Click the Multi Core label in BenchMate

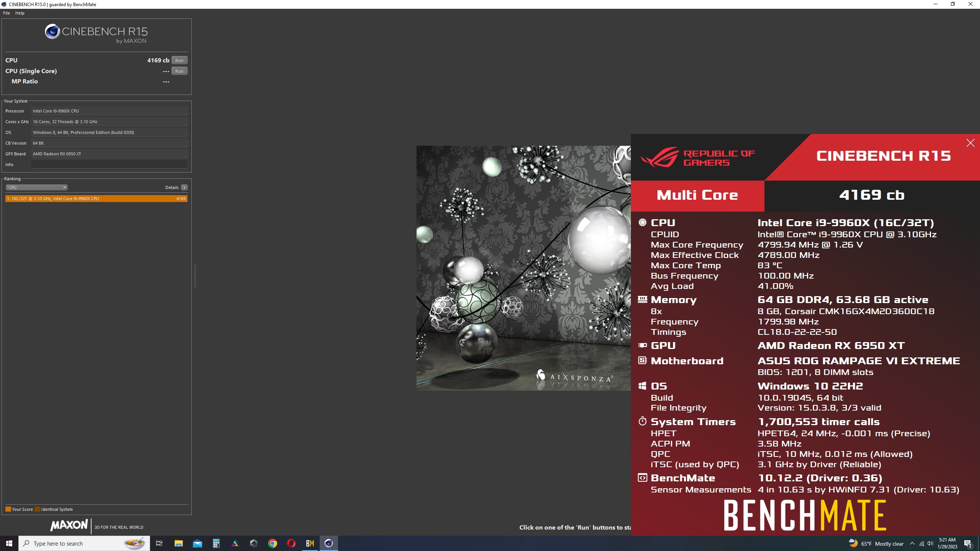coord(697,195)
